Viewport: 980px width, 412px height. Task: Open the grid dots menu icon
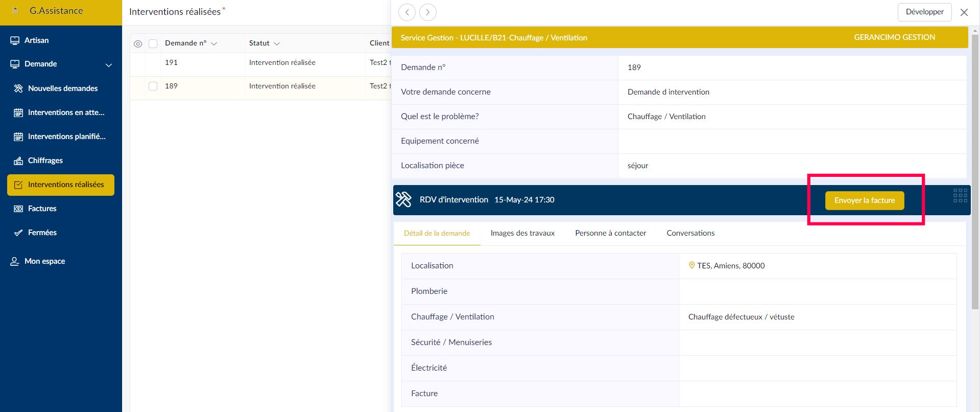coord(960,195)
